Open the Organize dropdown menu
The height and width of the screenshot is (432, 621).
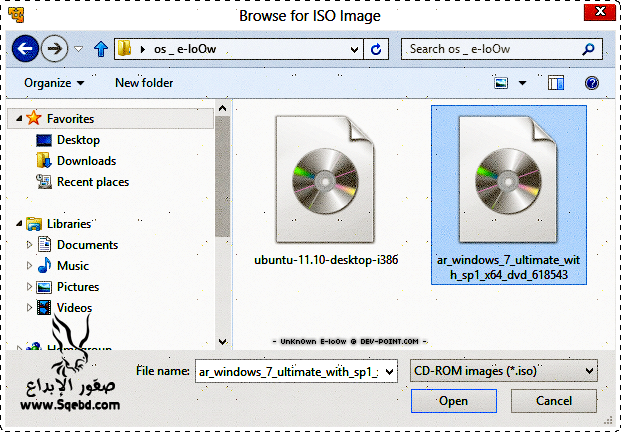click(54, 83)
